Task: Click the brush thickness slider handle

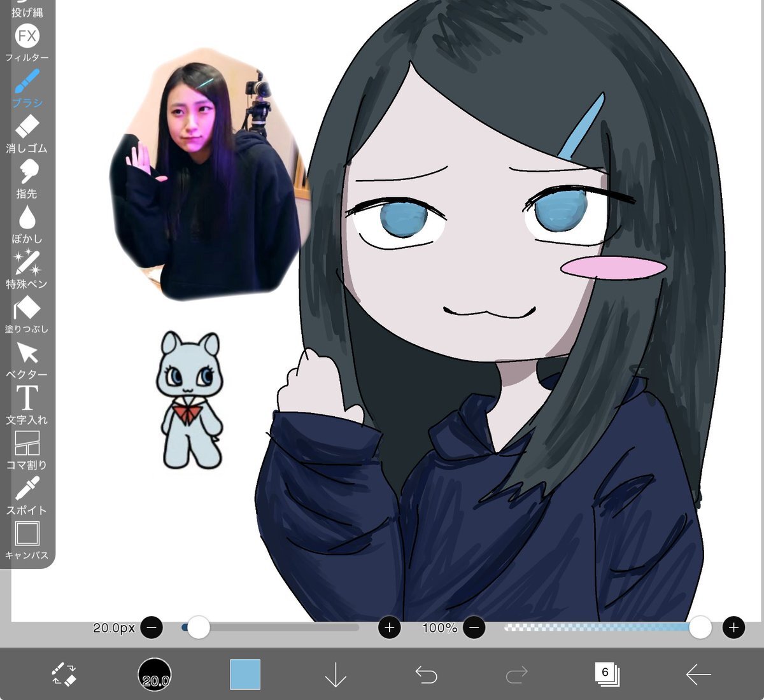Action: pos(199,627)
